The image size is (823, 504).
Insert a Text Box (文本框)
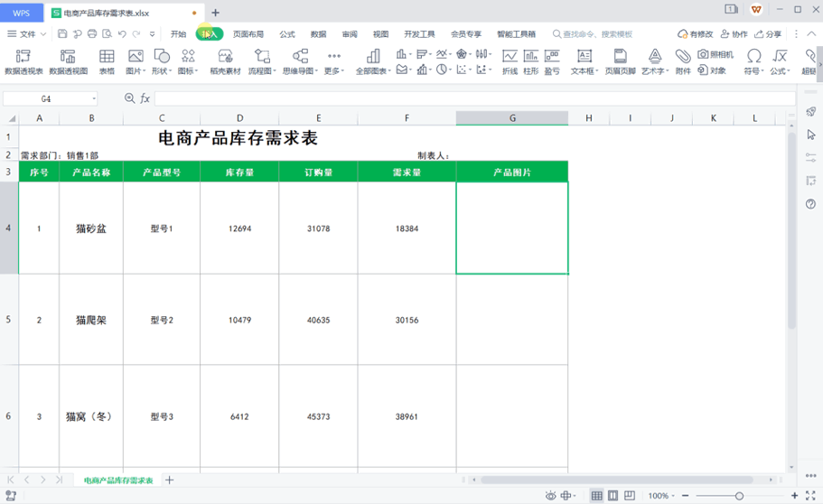[585, 62]
